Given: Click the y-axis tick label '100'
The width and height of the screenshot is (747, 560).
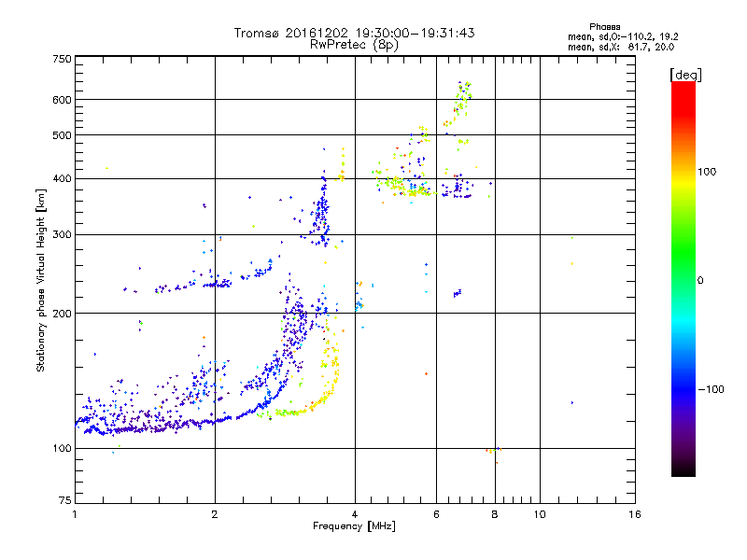Looking at the screenshot, I should click(62, 448).
